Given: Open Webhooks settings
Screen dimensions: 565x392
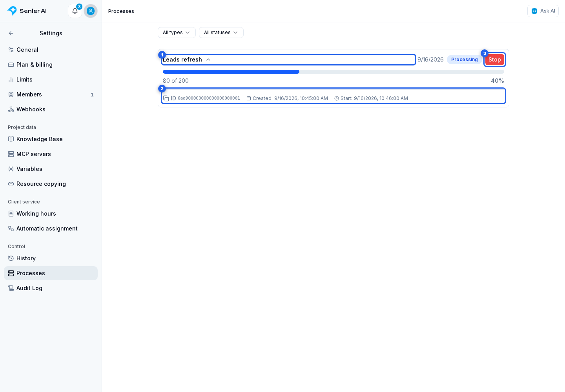Looking at the screenshot, I should click(x=51, y=109).
